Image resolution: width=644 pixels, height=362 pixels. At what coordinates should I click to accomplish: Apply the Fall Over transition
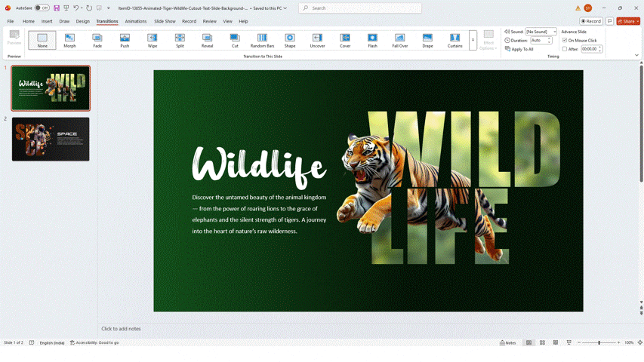click(x=400, y=40)
